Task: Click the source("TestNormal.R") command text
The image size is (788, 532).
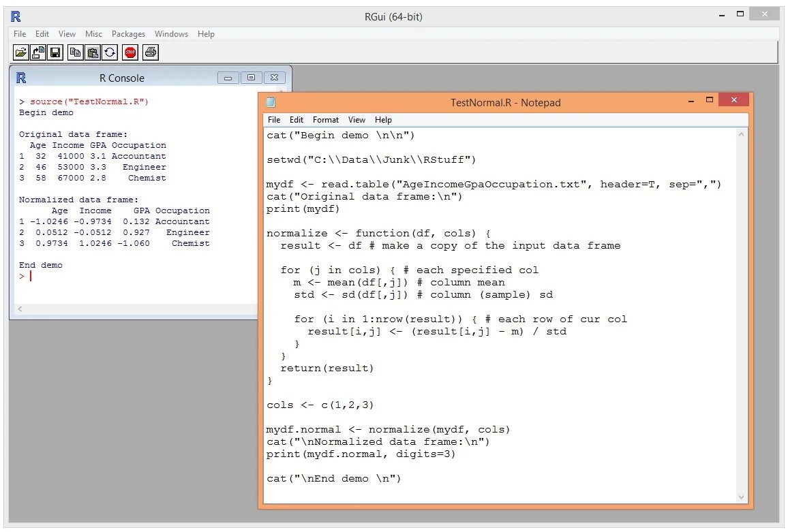Action: (89, 101)
